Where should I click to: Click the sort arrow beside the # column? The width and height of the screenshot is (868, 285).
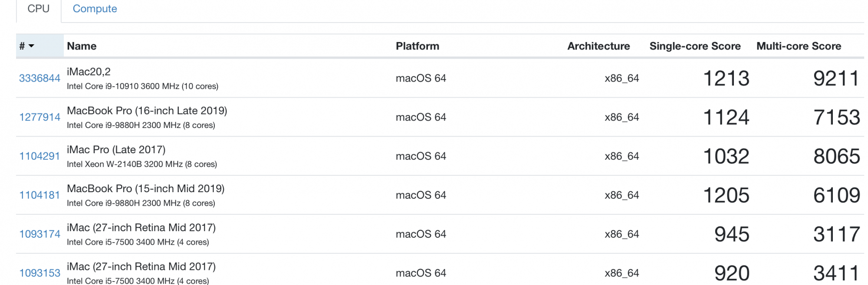31,46
